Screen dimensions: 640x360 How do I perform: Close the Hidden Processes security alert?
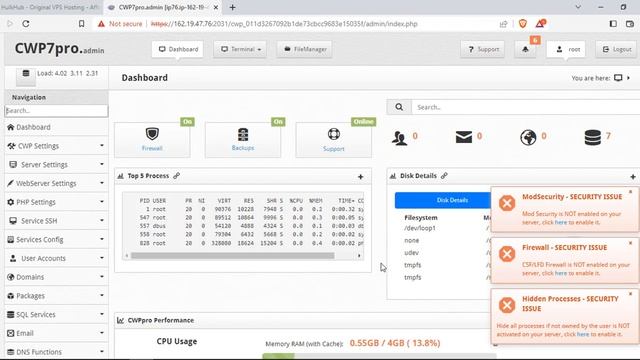click(x=630, y=294)
